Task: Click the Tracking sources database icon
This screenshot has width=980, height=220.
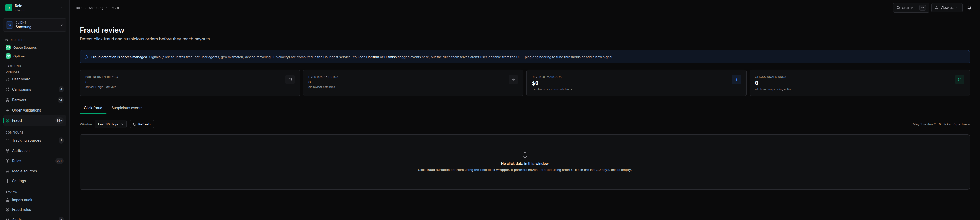Action: (7, 141)
